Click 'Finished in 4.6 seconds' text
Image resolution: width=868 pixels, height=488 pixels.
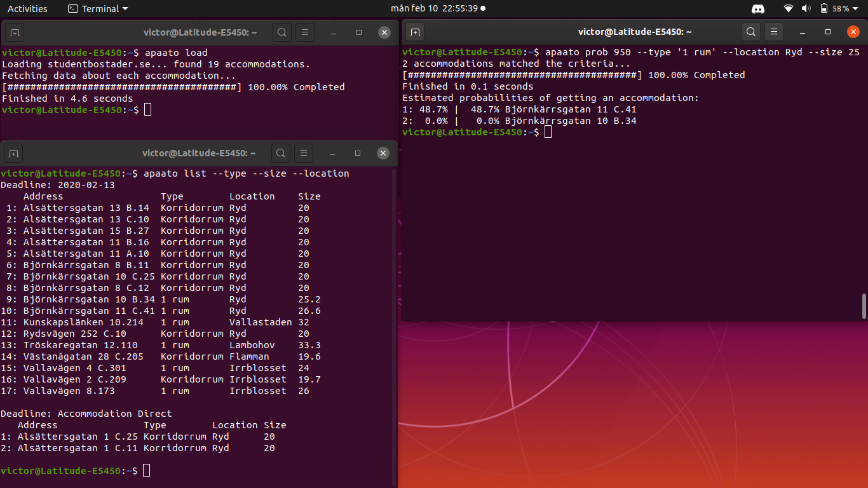click(x=67, y=98)
